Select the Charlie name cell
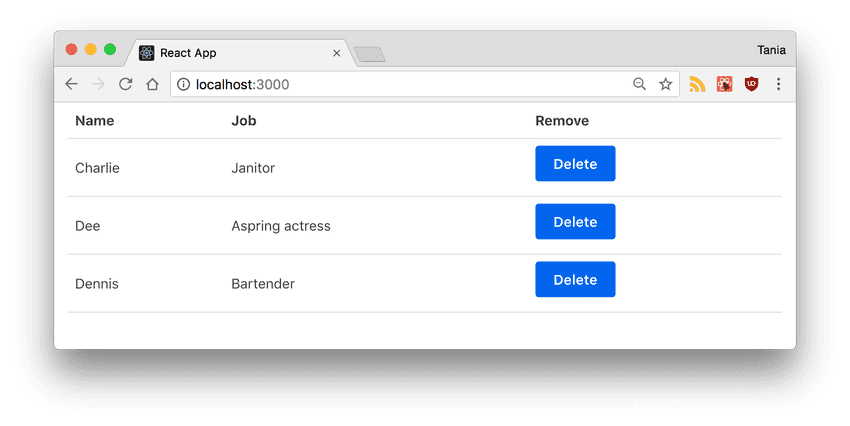The image size is (850, 426). (98, 168)
